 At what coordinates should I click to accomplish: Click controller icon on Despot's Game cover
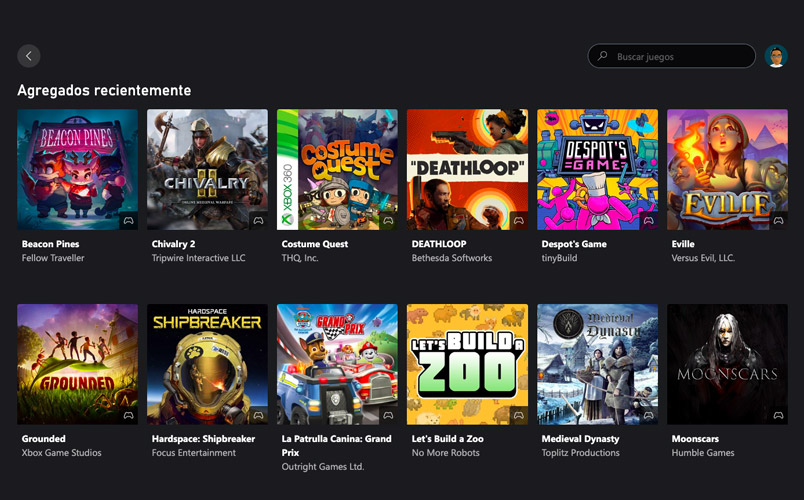point(649,221)
